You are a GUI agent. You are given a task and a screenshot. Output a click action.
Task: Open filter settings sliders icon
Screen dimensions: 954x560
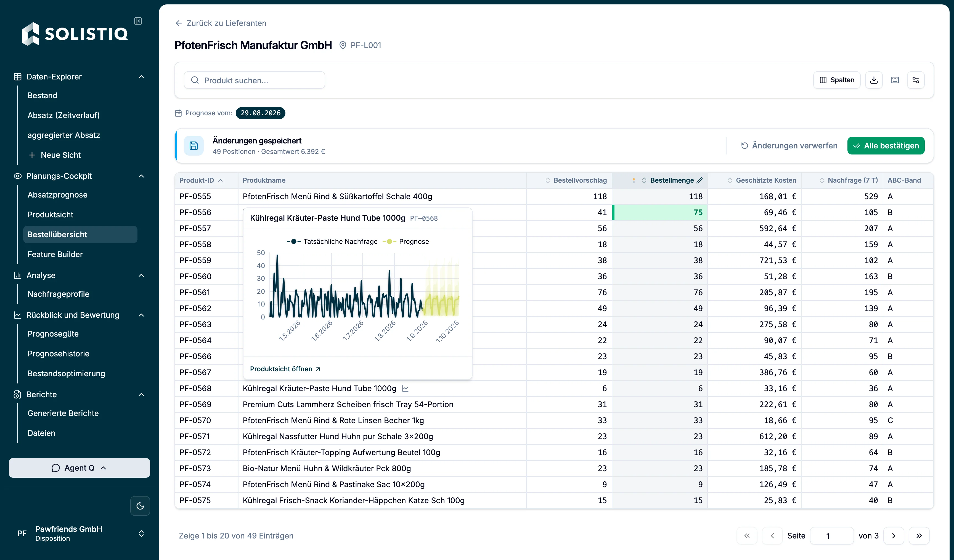916,80
